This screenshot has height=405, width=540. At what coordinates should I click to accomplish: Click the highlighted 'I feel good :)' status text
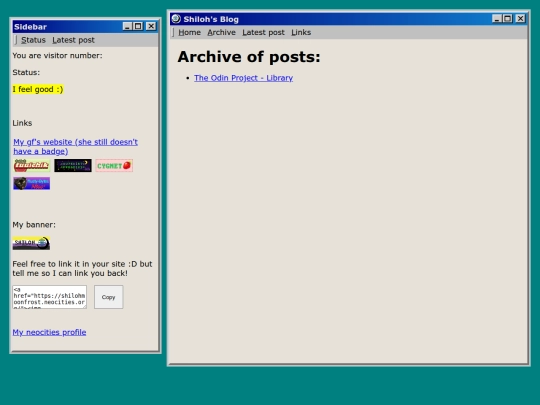click(38, 89)
